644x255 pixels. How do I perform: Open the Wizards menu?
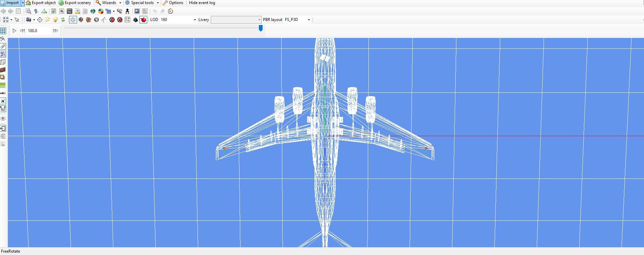[106, 3]
